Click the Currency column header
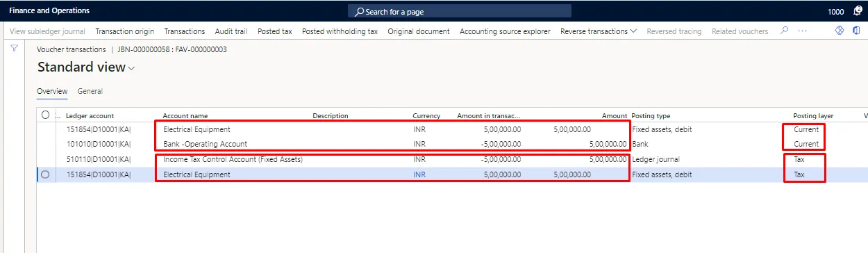The image size is (868, 253). [426, 115]
